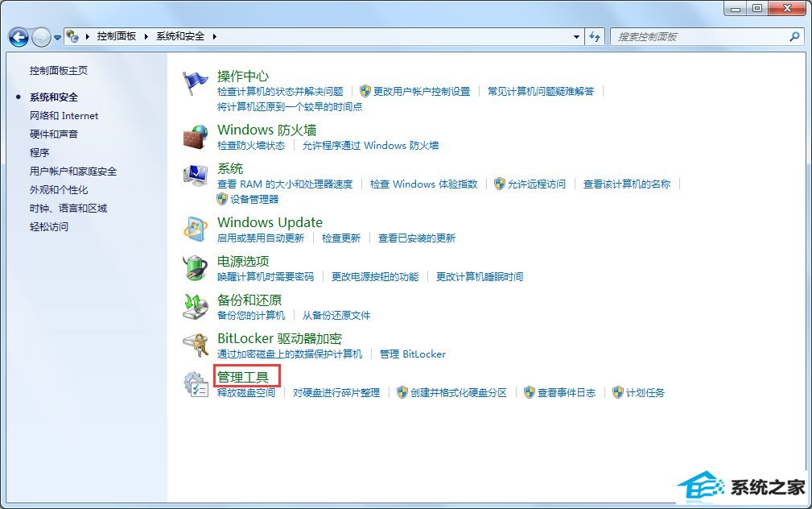This screenshot has width=812, height=509.
Task: Select 外观和个性化 in the sidebar
Action: (59, 190)
